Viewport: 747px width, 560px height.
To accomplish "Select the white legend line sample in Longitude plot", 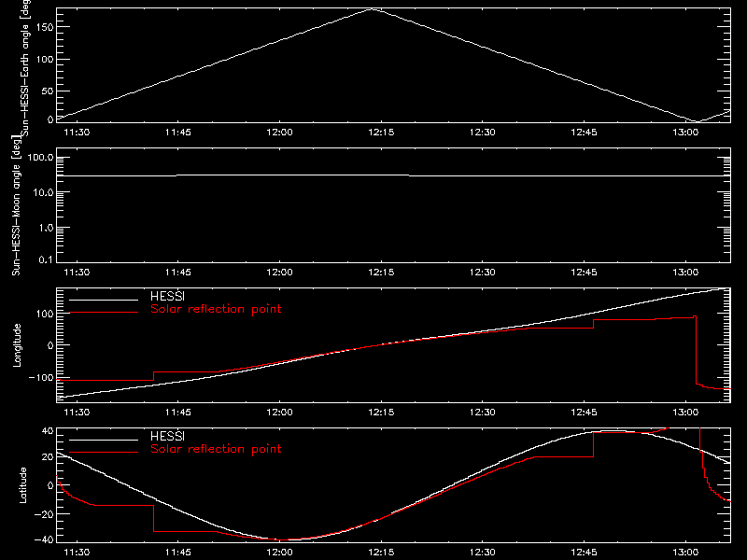I will click(x=104, y=300).
